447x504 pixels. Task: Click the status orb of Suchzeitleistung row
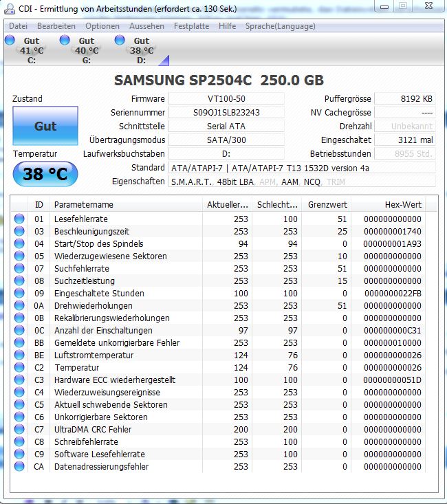(19, 281)
